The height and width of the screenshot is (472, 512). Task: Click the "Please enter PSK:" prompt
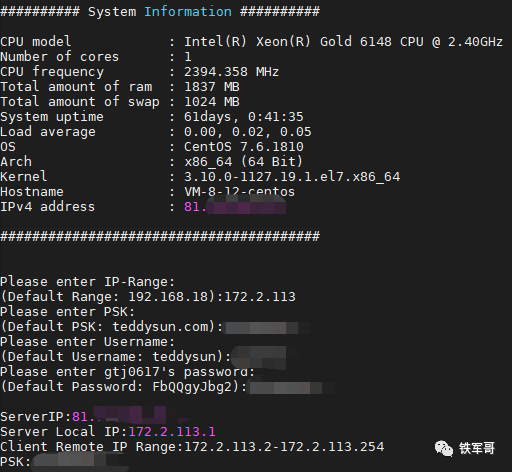pos(67,312)
